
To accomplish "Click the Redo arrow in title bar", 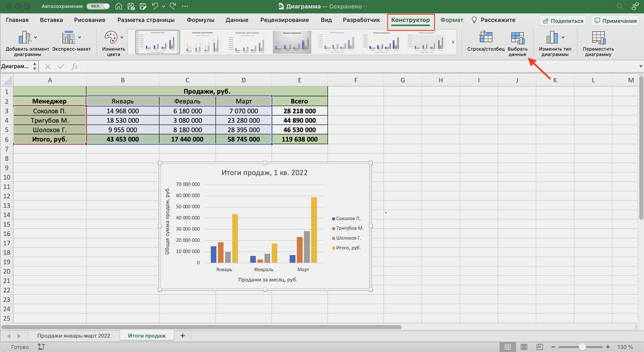I will point(173,6).
